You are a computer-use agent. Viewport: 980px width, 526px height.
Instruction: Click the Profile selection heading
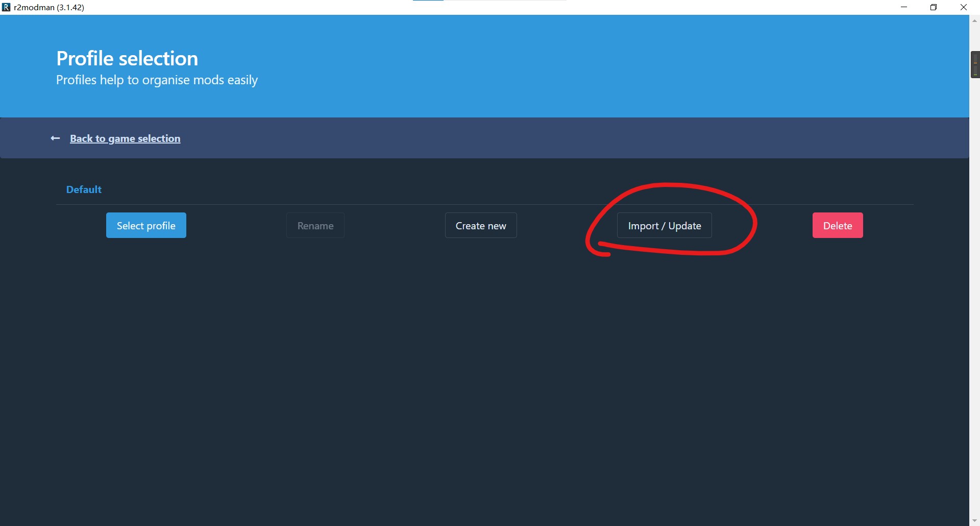click(x=127, y=58)
